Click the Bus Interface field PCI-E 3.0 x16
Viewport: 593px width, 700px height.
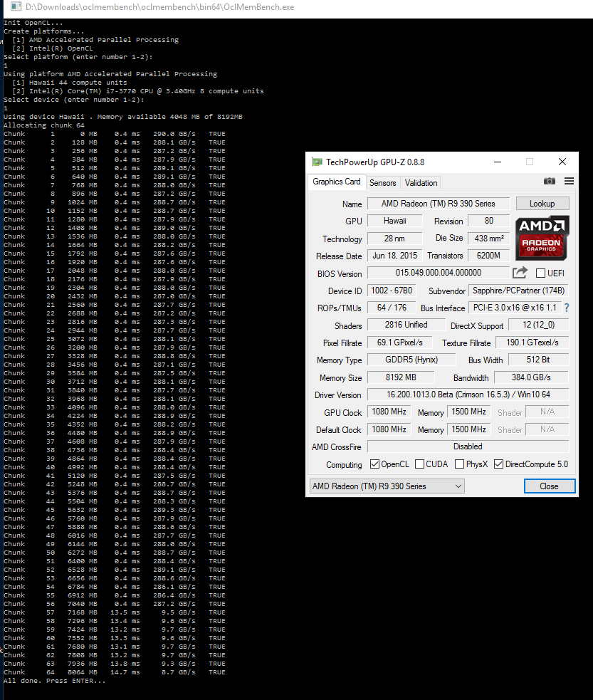[x=515, y=308]
